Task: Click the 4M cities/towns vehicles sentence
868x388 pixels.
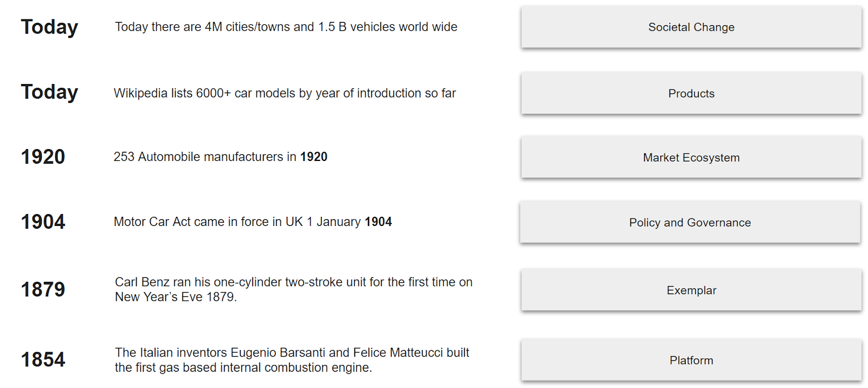Action: pyautogui.click(x=286, y=27)
